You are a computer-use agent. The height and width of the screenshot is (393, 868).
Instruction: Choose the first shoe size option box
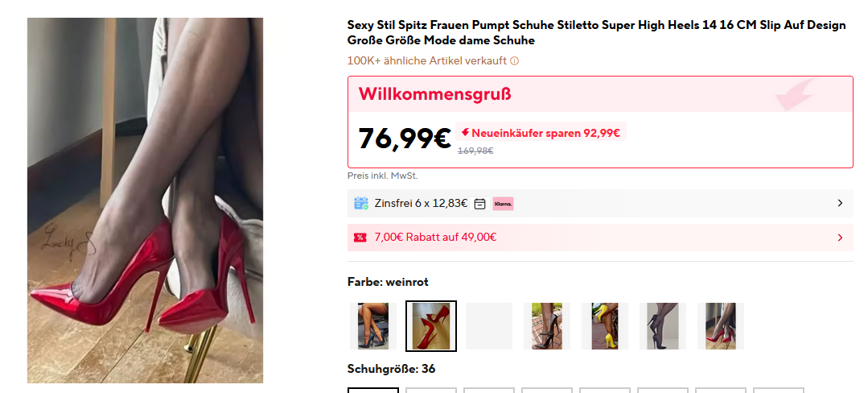point(373,391)
